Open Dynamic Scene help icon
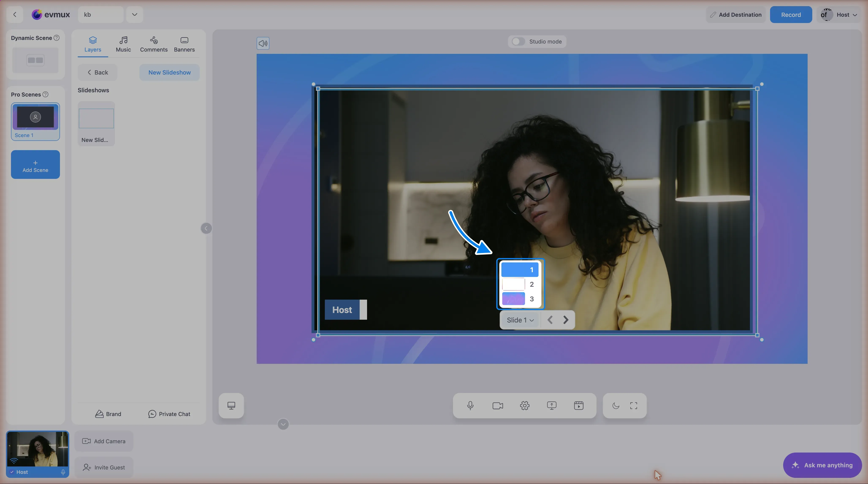868x484 pixels. [x=57, y=38]
